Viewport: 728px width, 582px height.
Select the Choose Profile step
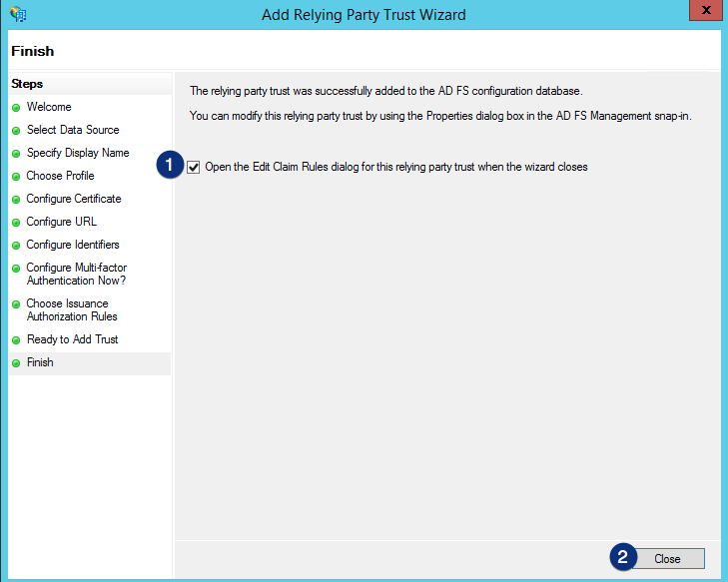pyautogui.click(x=60, y=176)
